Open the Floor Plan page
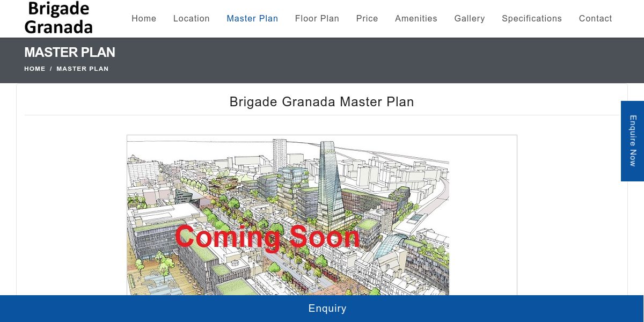This screenshot has width=644, height=322. [x=317, y=18]
